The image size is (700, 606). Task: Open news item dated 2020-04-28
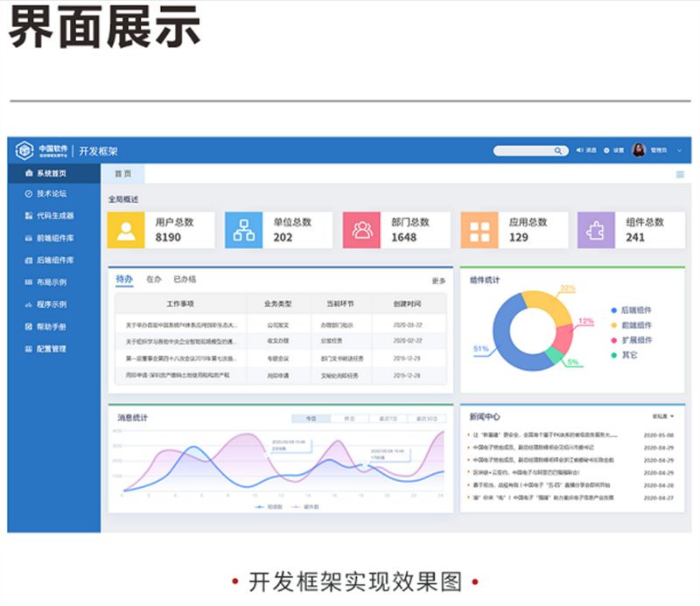(x=571, y=485)
